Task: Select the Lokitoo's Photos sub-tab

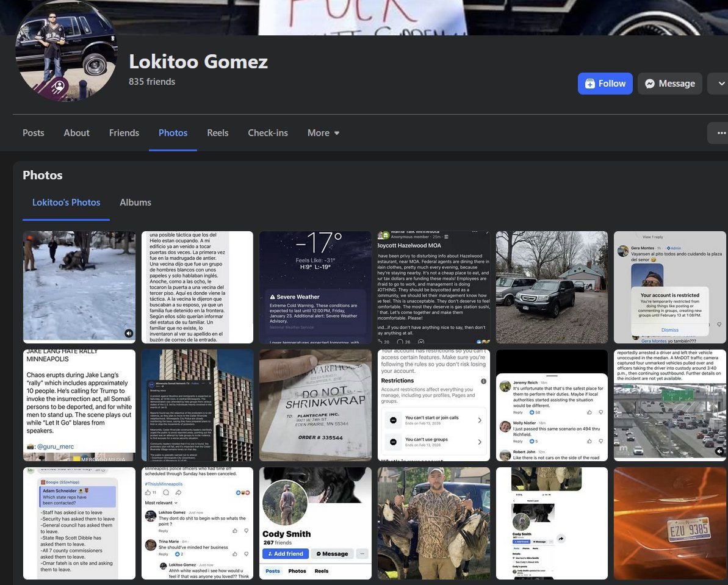Action: 66,203
